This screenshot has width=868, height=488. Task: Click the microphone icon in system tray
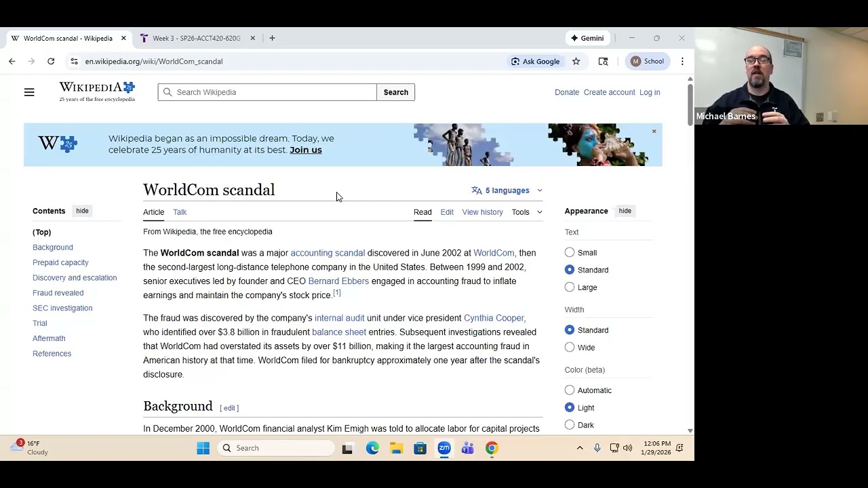coord(597,448)
